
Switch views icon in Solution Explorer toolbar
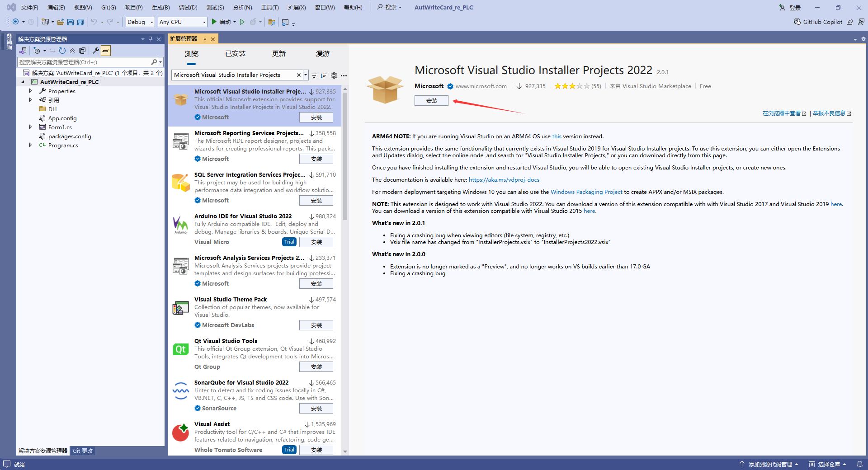click(23, 51)
